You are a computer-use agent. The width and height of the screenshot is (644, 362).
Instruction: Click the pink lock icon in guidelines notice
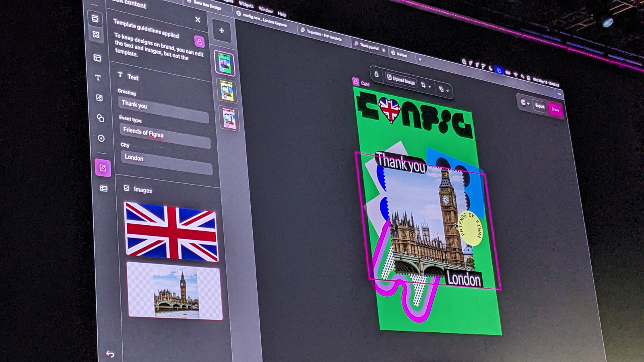[x=199, y=41]
